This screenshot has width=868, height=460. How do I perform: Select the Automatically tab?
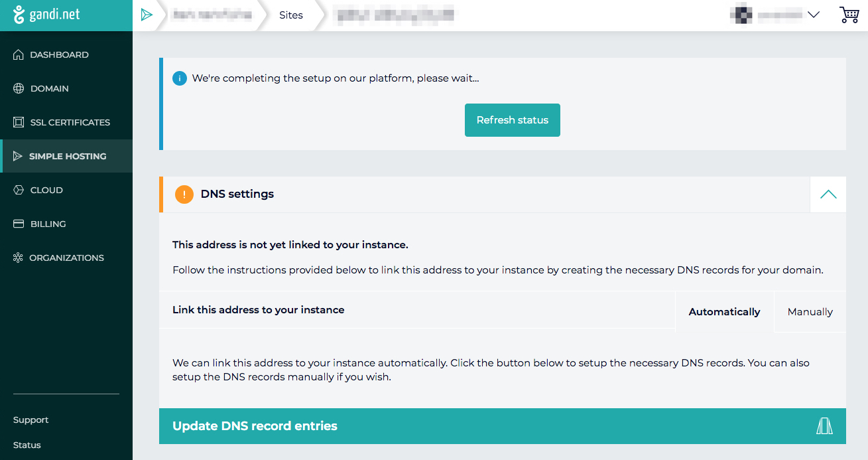tap(724, 312)
